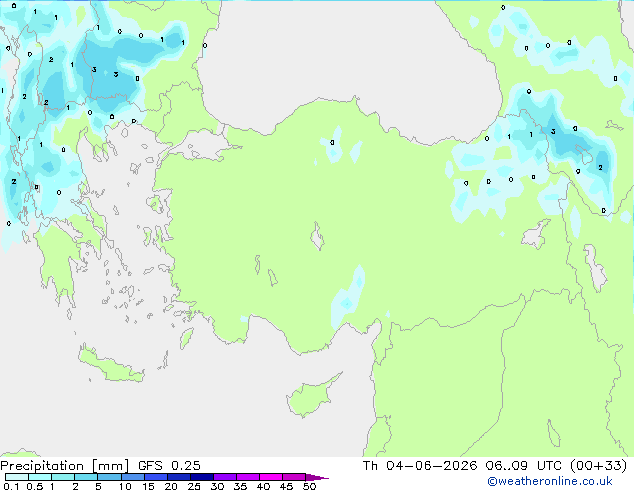The width and height of the screenshot is (634, 490).
Task: Click the '10' legend scale label
Action: click(x=125, y=486)
